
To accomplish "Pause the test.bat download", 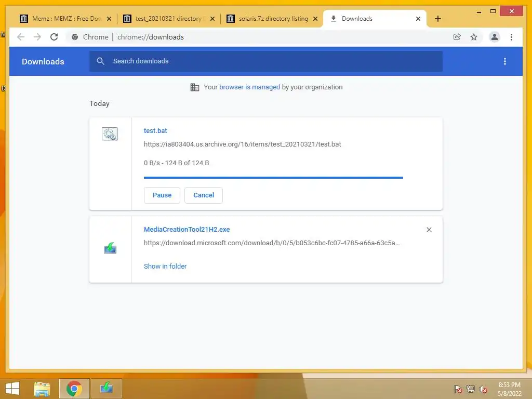I will (162, 195).
